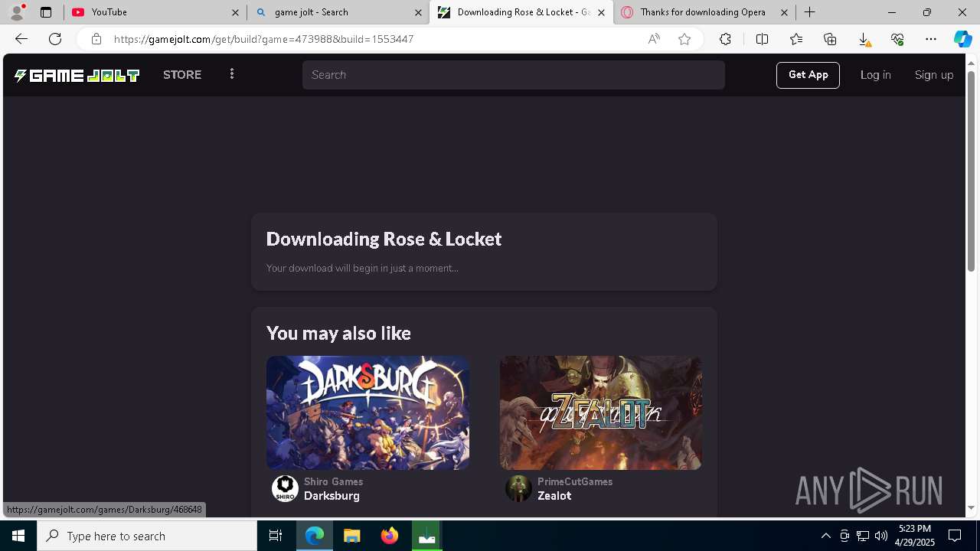Open Task View on the taskbar
Viewport: 980px width, 551px height.
[x=276, y=536]
